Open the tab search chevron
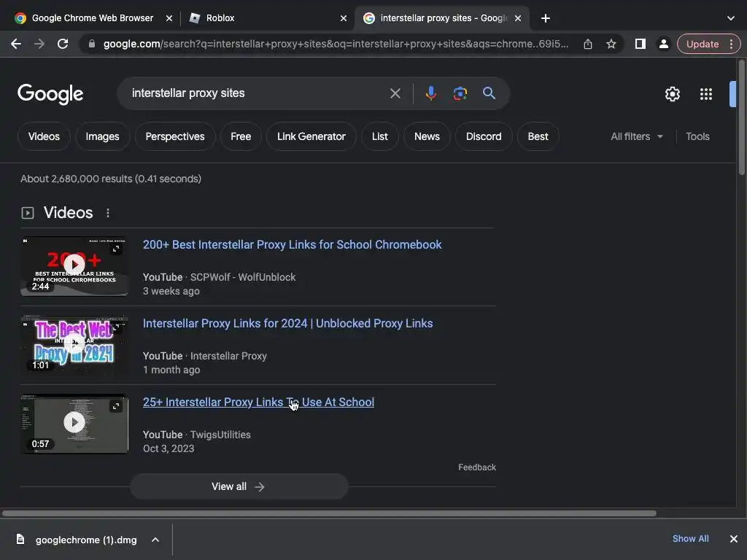 730,18
